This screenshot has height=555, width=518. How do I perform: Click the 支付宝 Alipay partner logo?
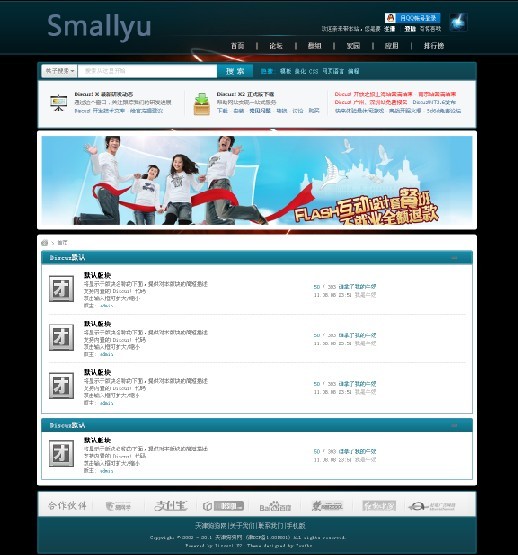coord(171,505)
